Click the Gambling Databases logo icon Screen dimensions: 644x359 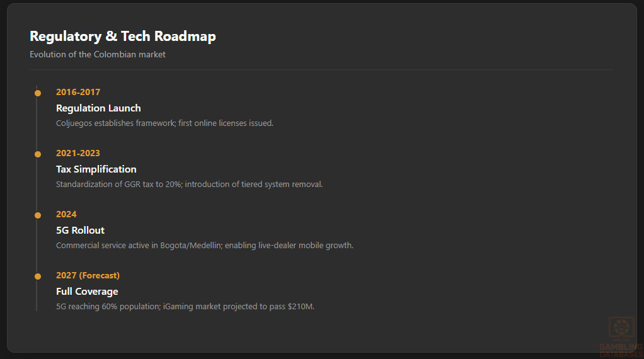(x=621, y=329)
